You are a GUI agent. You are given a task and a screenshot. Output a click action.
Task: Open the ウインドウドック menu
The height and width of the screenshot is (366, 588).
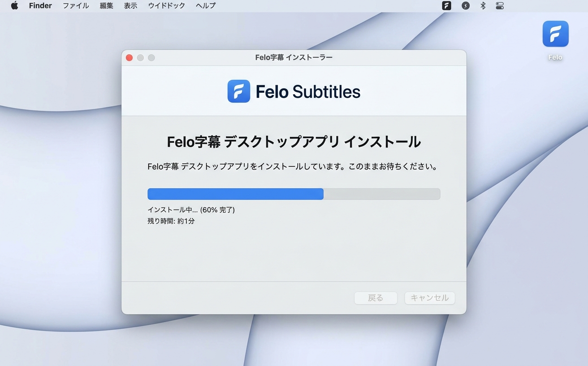pos(167,6)
